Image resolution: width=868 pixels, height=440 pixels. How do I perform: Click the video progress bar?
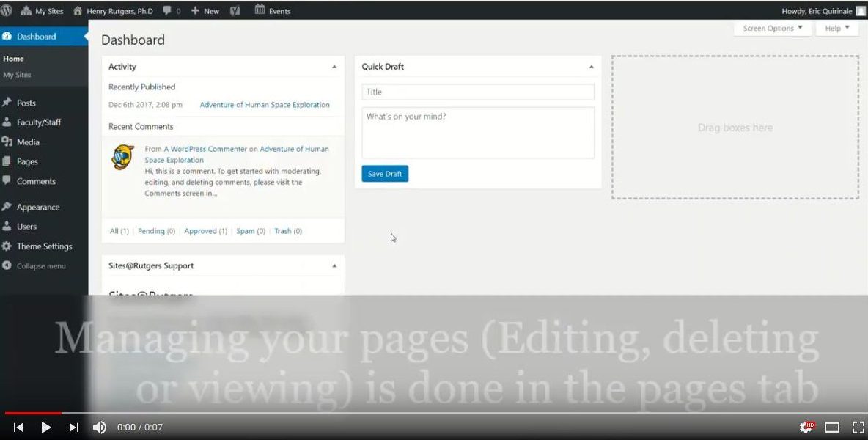click(434, 413)
